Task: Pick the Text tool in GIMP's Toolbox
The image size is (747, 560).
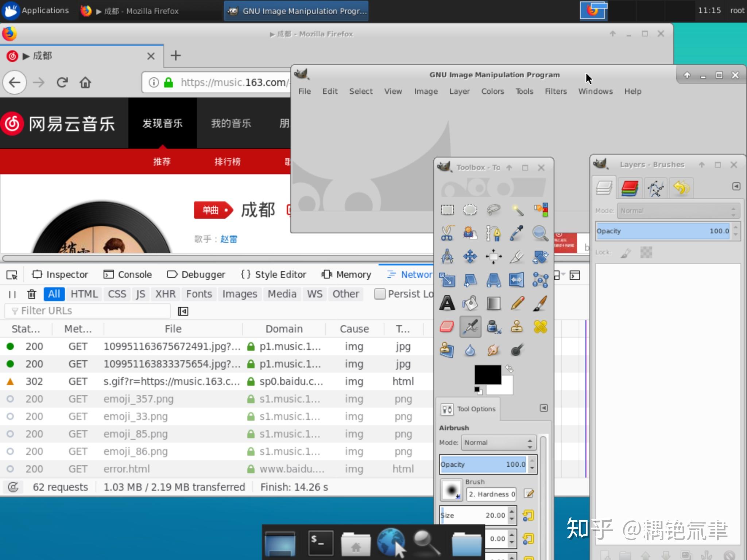Action: 447,303
